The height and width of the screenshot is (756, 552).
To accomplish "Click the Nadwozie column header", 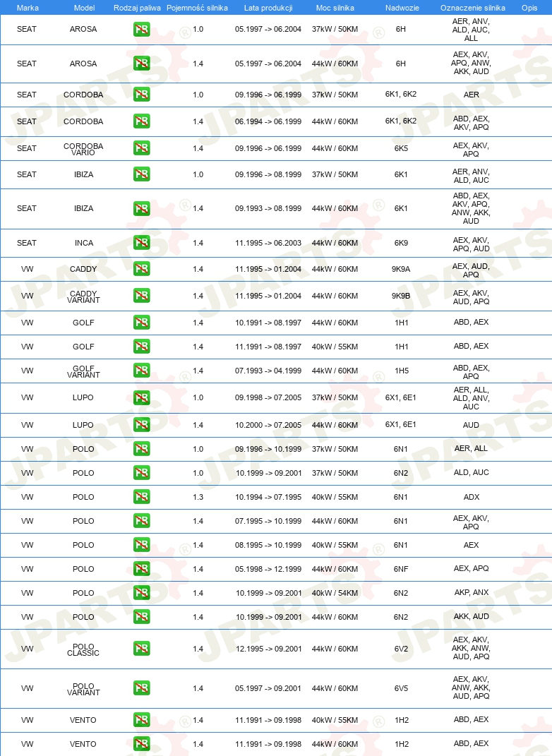I will [402, 8].
